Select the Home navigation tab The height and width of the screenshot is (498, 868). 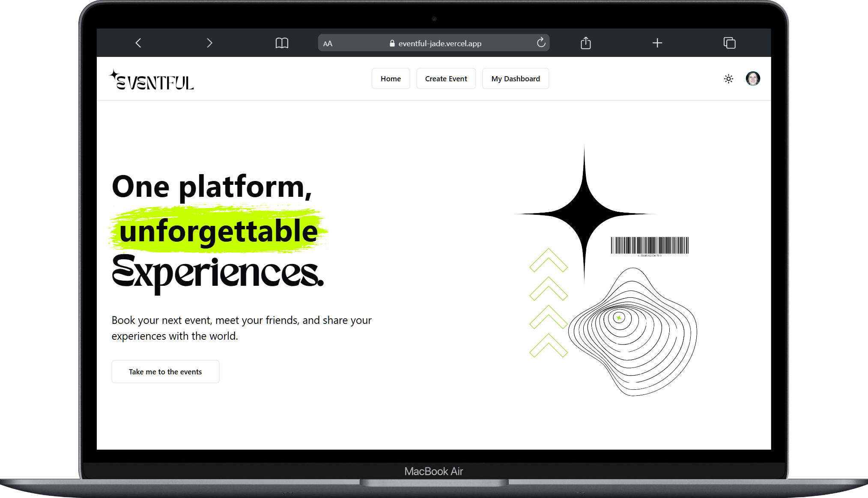[391, 78]
